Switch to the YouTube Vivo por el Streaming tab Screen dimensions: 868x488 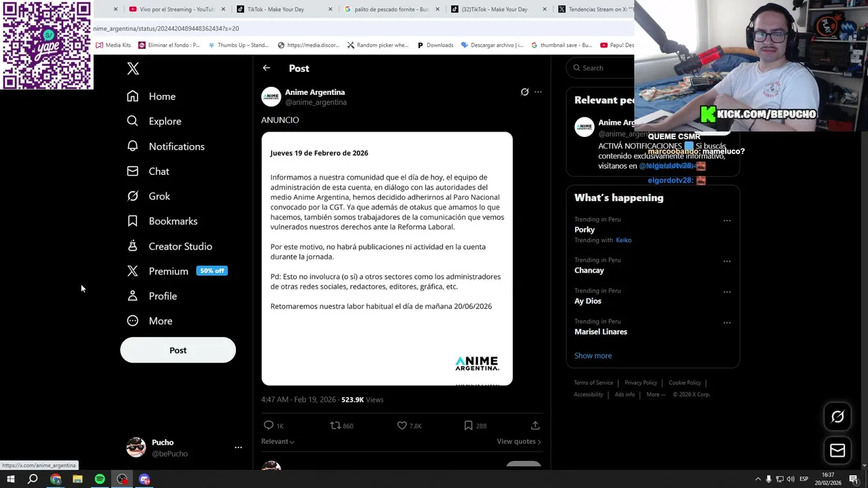177,9
